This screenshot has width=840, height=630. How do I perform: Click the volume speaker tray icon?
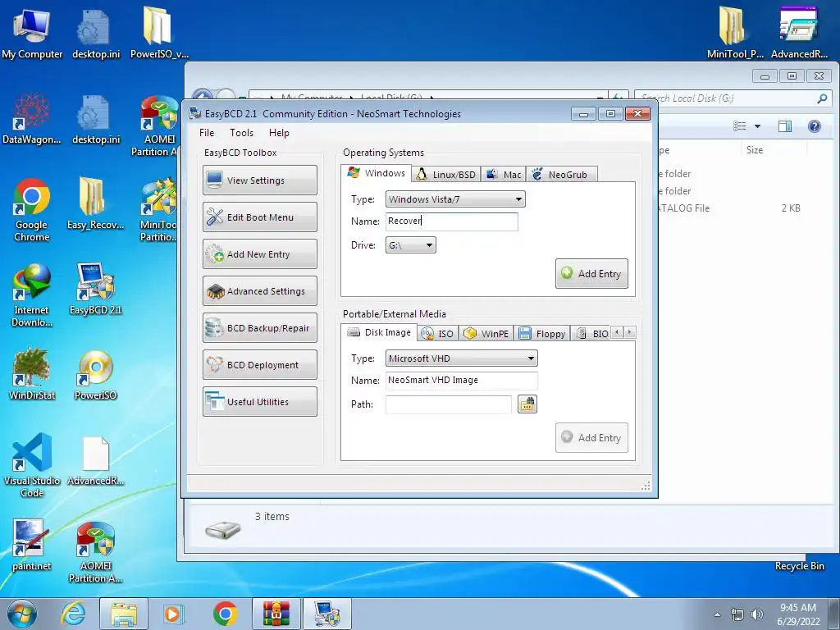(x=757, y=614)
